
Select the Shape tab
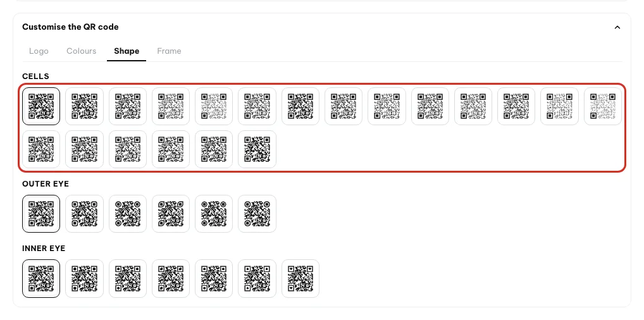click(127, 51)
